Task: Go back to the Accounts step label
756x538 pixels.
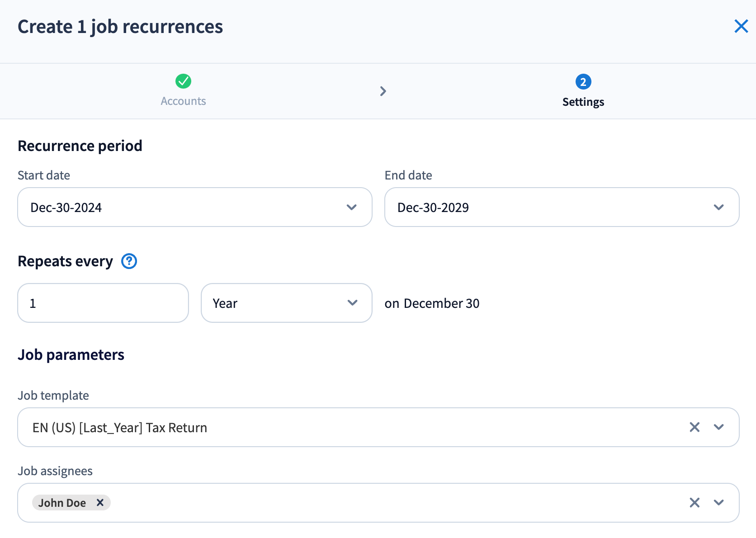Action: coord(183,101)
